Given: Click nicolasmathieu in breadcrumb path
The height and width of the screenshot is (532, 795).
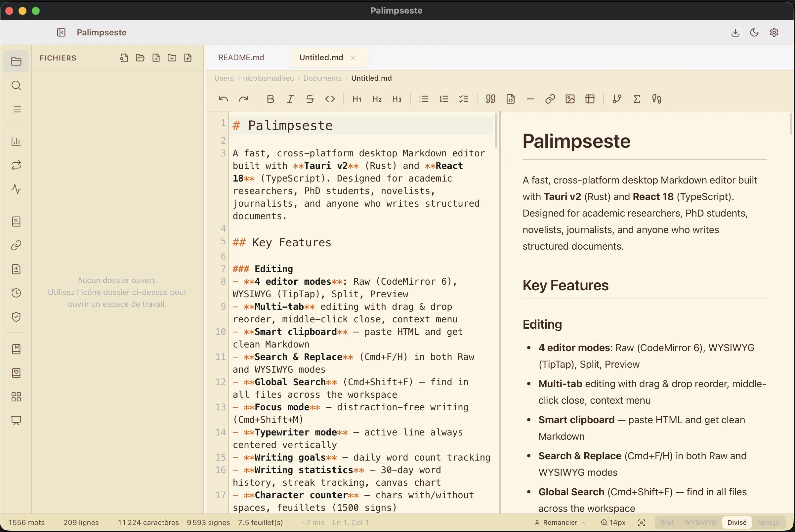Looking at the screenshot, I should pos(269,78).
